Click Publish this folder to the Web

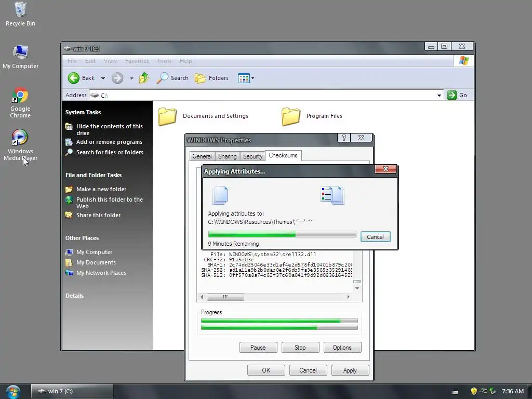point(109,203)
